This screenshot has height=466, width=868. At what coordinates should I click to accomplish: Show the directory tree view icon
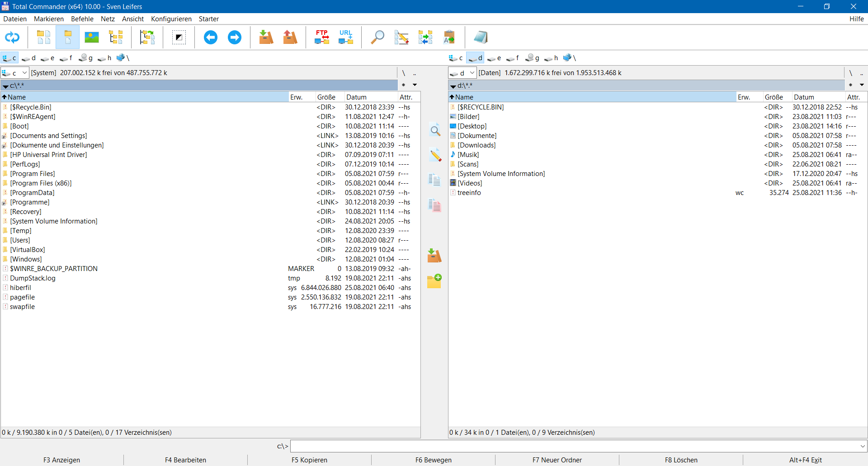coord(116,38)
